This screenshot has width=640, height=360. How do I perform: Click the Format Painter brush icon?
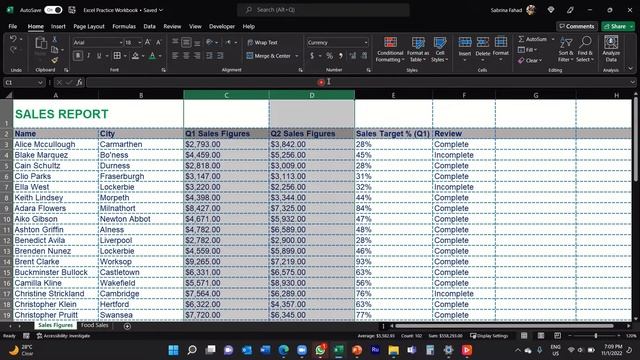click(x=54, y=60)
